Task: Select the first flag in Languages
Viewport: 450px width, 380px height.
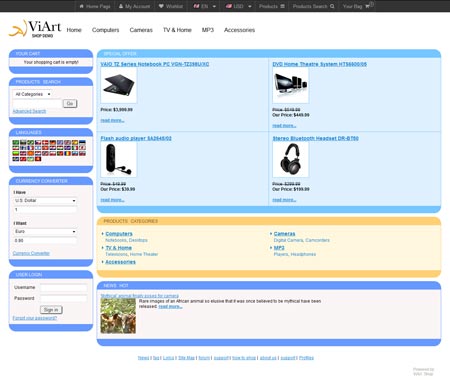Action: [x=16, y=143]
